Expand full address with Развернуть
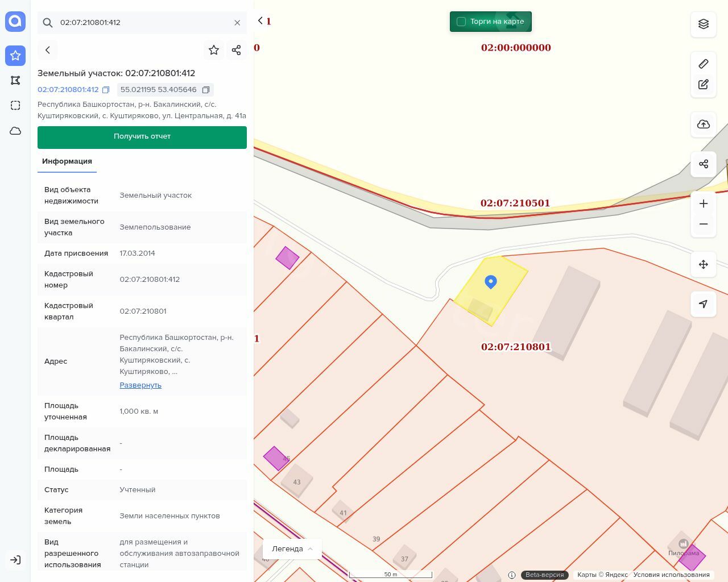The height and width of the screenshot is (582, 728). click(x=140, y=385)
